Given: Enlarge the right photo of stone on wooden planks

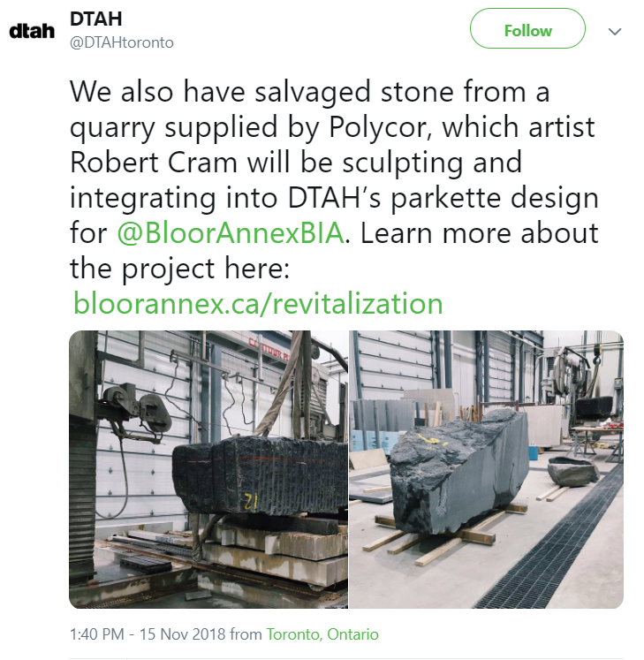Looking at the screenshot, I should [x=486, y=468].
